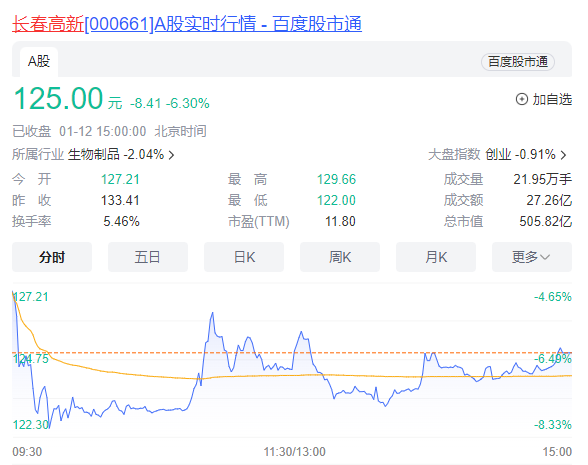Click the 百度股市通 badge button

(x=518, y=62)
